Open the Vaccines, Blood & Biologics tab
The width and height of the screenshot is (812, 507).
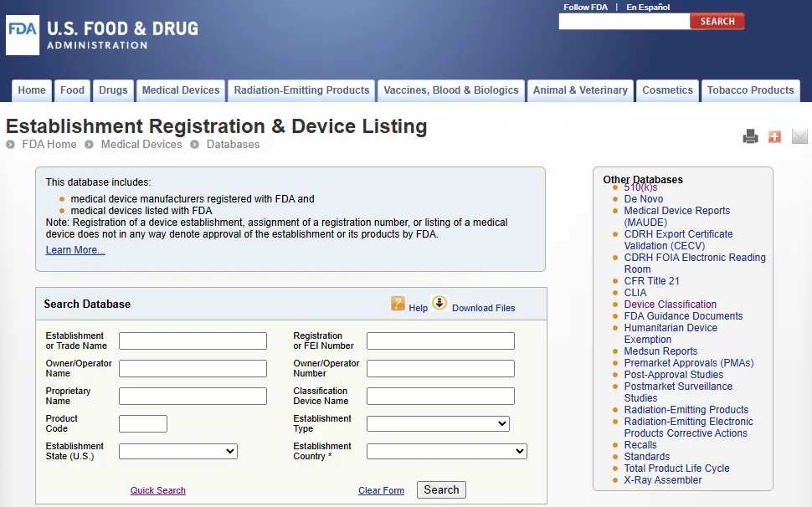[451, 90]
